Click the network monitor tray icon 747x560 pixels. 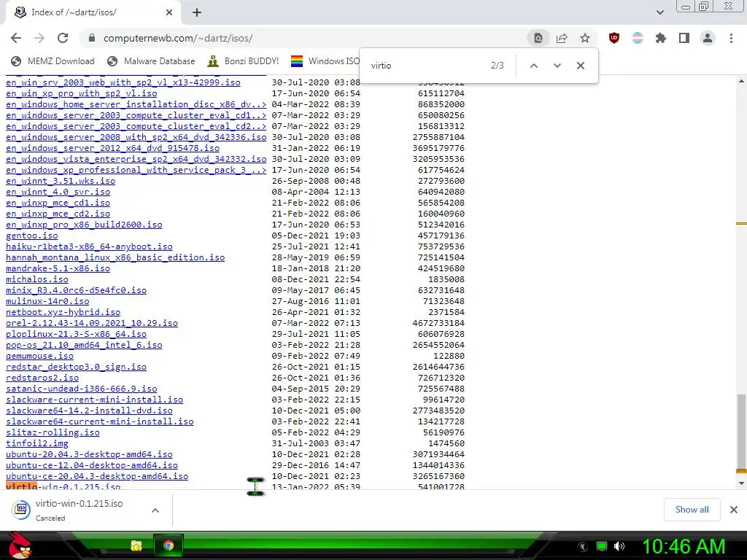pos(602,546)
